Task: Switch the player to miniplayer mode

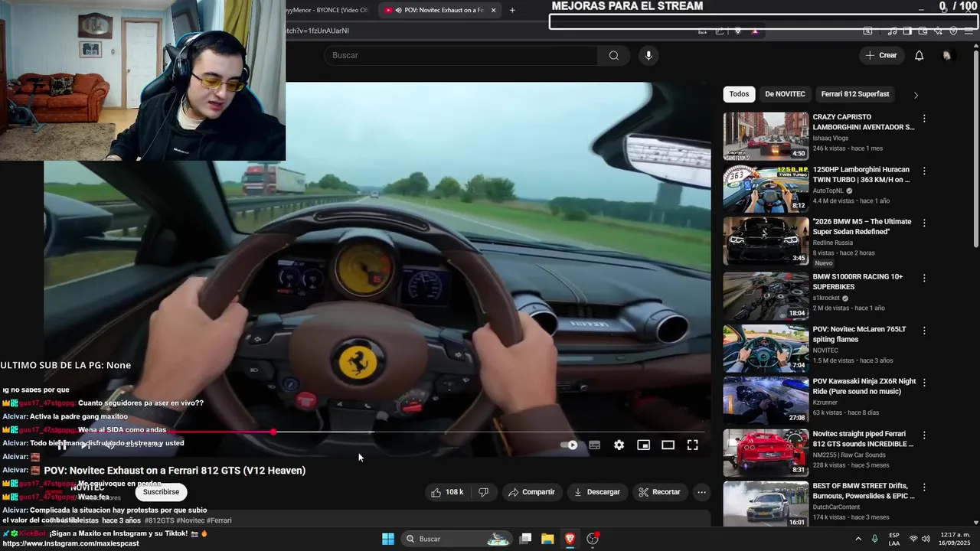Action: tap(643, 445)
